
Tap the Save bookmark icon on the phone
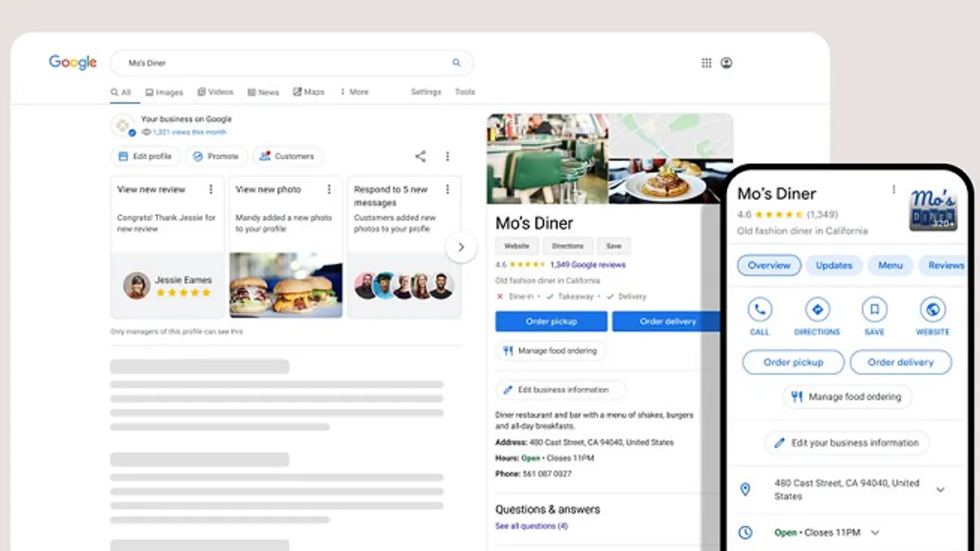tap(874, 309)
